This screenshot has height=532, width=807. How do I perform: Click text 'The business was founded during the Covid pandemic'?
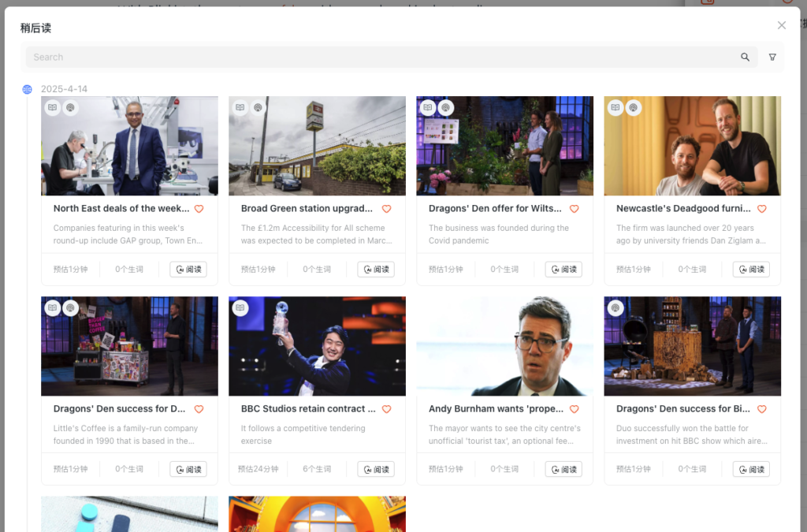click(x=499, y=234)
